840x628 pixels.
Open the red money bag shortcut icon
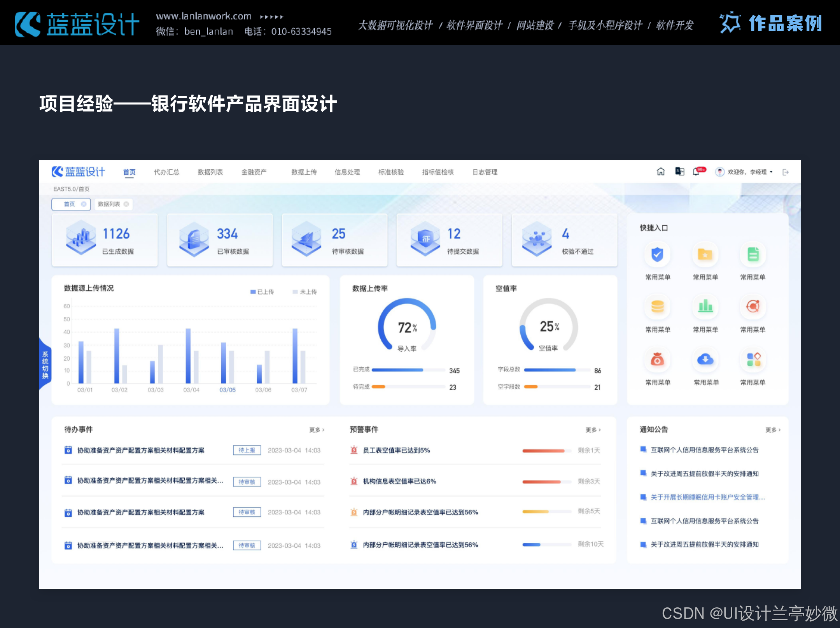[657, 359]
